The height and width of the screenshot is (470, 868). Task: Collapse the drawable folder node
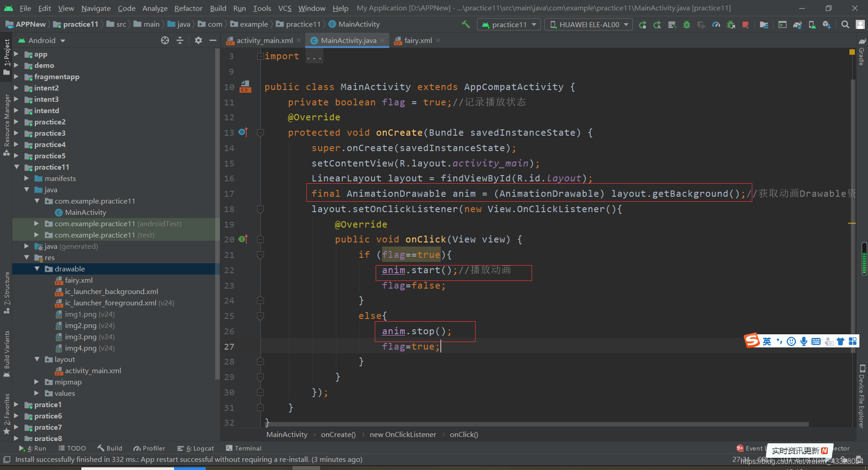click(x=37, y=269)
